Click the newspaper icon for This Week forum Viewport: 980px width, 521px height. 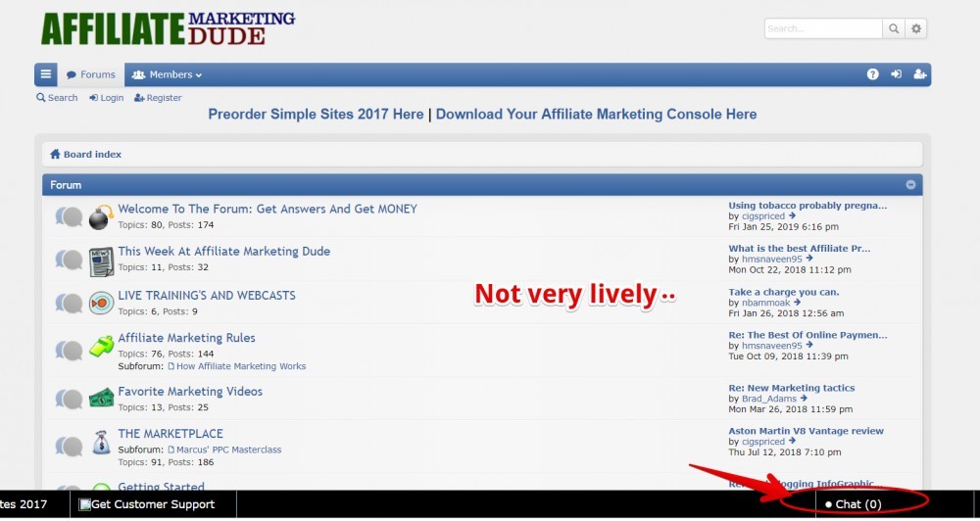pos(101,261)
